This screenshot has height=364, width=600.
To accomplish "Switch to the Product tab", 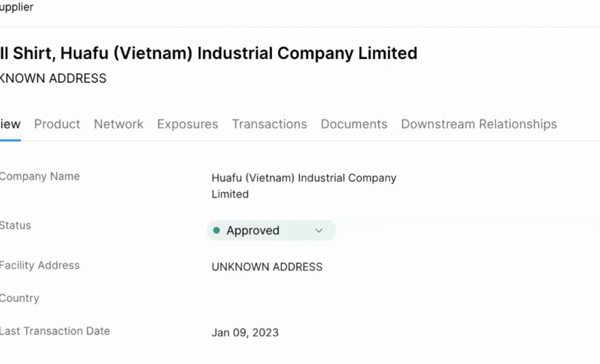I will pos(57,124).
